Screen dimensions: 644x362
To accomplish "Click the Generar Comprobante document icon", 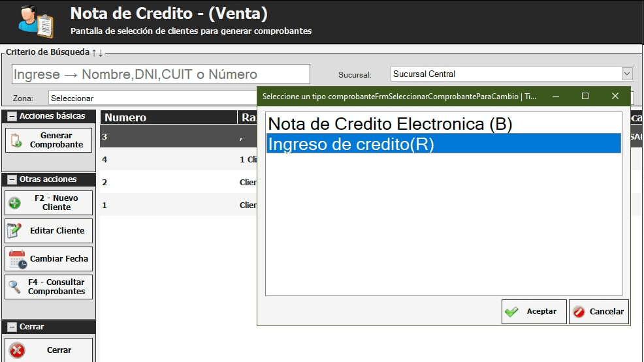I will click(16, 140).
